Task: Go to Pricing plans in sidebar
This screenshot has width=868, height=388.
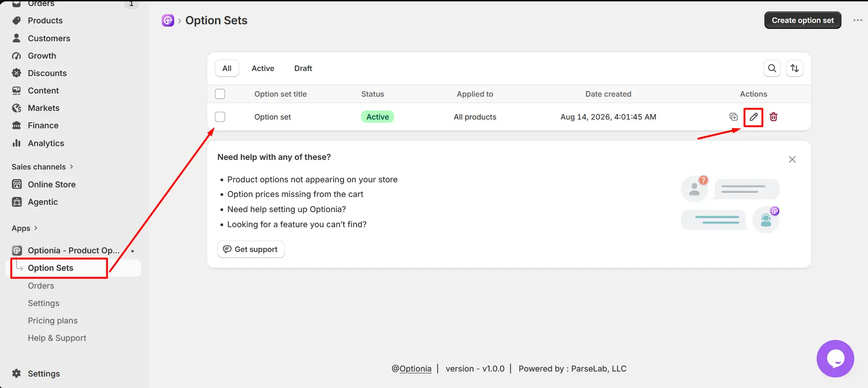Action: tap(53, 321)
